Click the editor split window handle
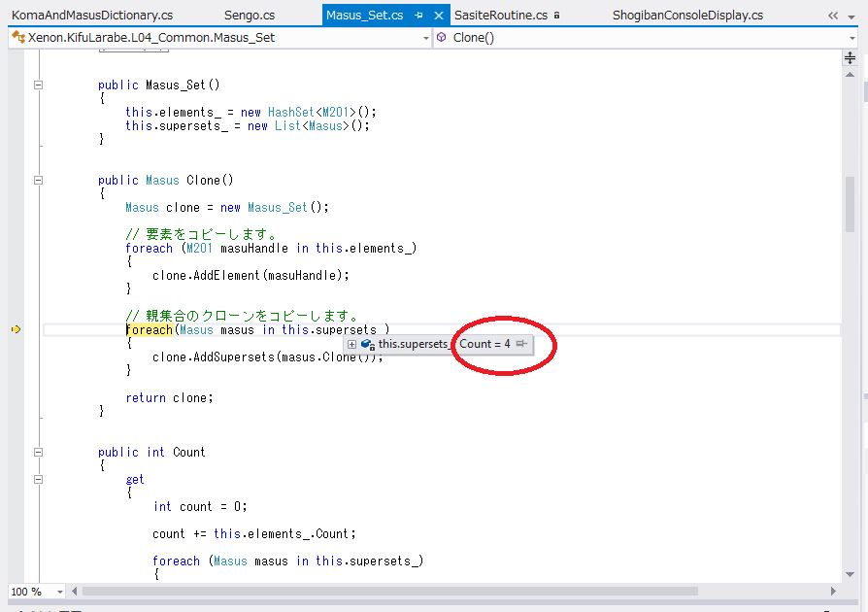 [850, 57]
